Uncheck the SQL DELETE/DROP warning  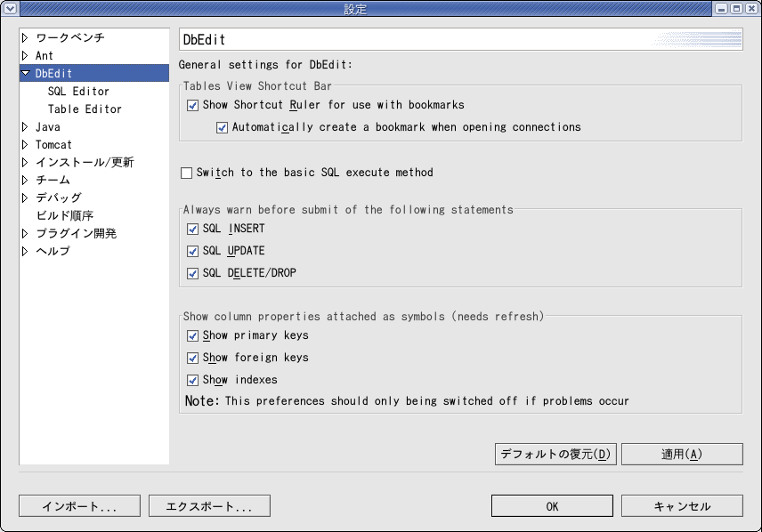(x=193, y=273)
